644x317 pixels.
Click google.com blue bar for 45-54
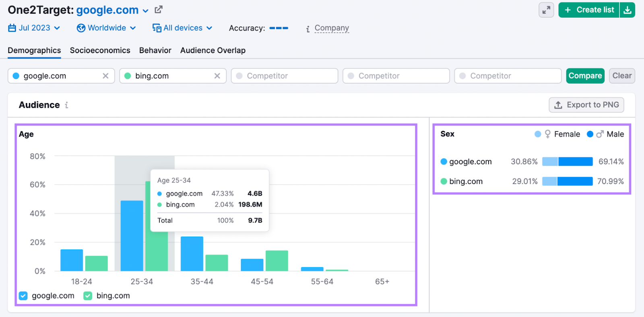point(252,265)
